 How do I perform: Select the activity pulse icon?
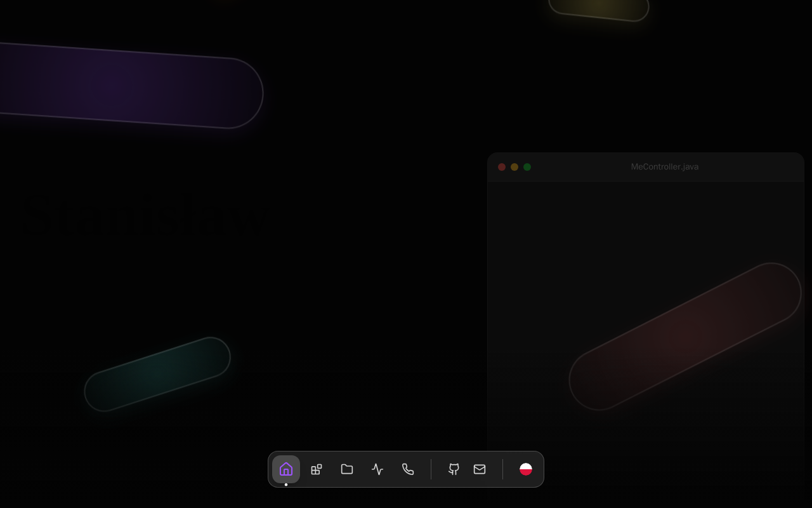(377, 469)
